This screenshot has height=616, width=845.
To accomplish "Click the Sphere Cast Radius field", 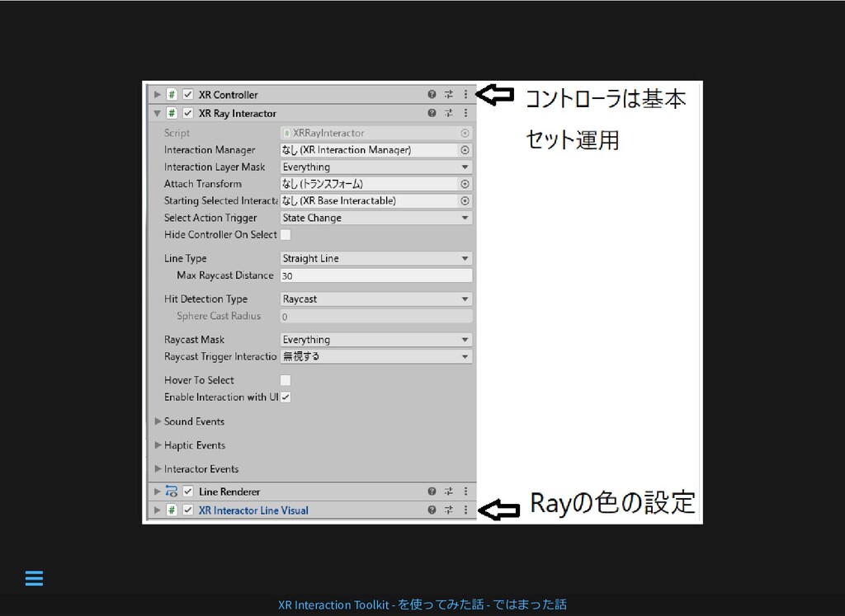I will (376, 317).
